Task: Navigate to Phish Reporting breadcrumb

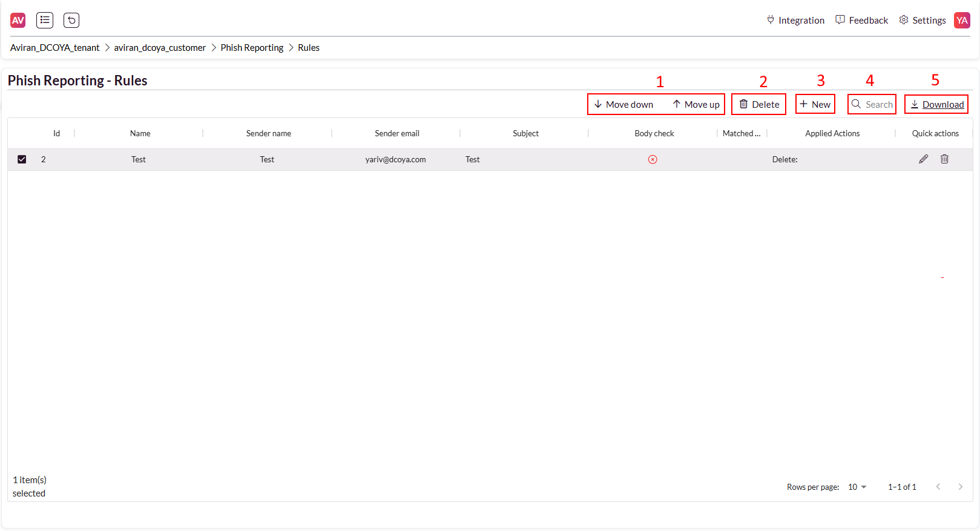Action: pos(252,48)
